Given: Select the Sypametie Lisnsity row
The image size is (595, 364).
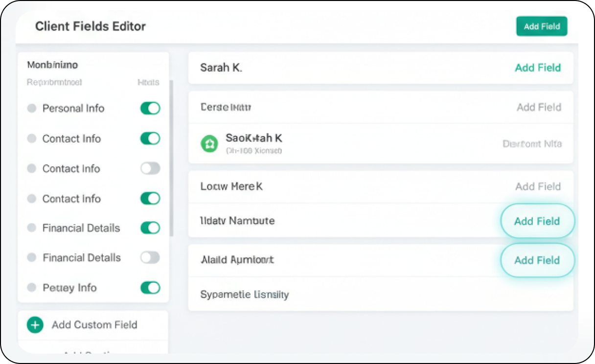Looking at the screenshot, I should [245, 295].
